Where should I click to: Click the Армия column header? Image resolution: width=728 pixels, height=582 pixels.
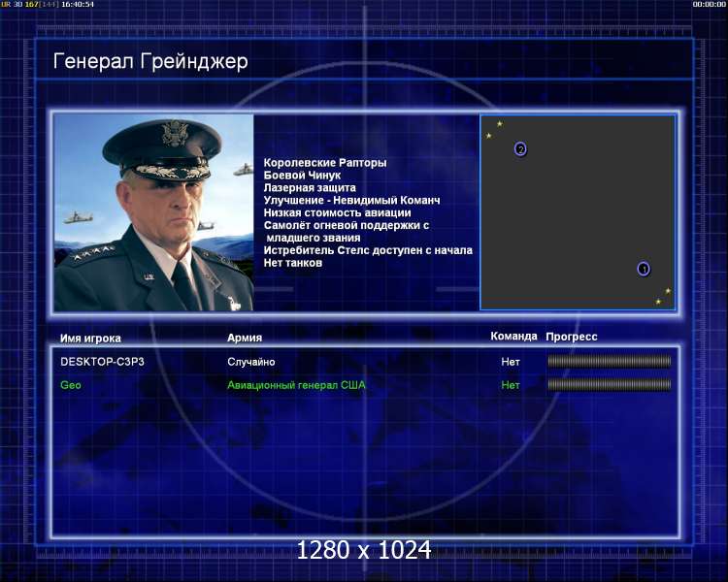tap(245, 338)
